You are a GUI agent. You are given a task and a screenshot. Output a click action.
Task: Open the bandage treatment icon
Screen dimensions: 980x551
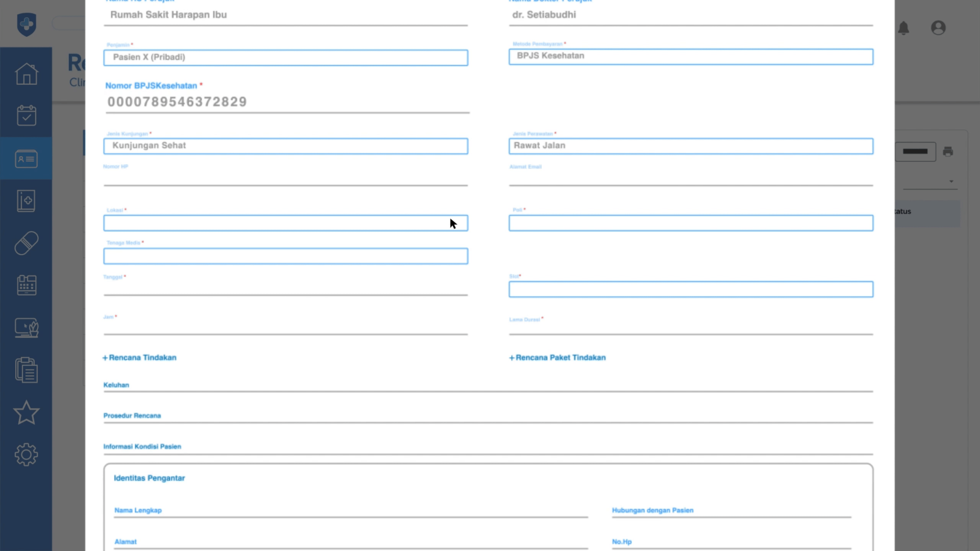[26, 243]
